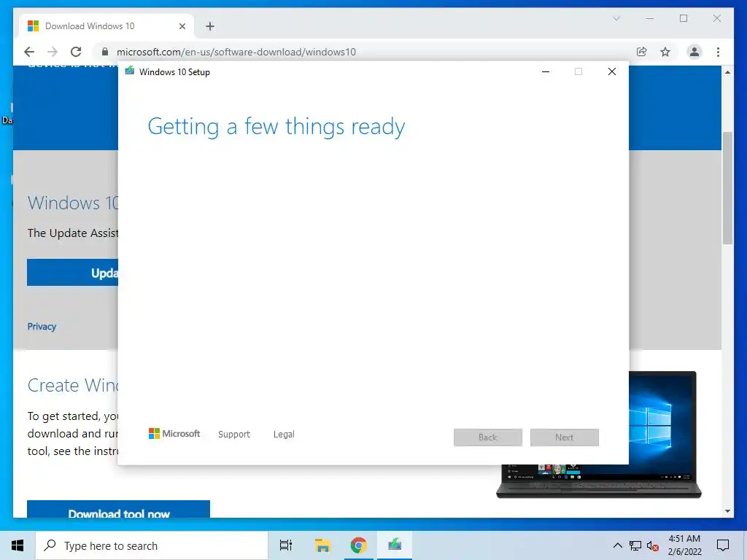
Task: Open the Legal link in Setup
Action: 284,435
